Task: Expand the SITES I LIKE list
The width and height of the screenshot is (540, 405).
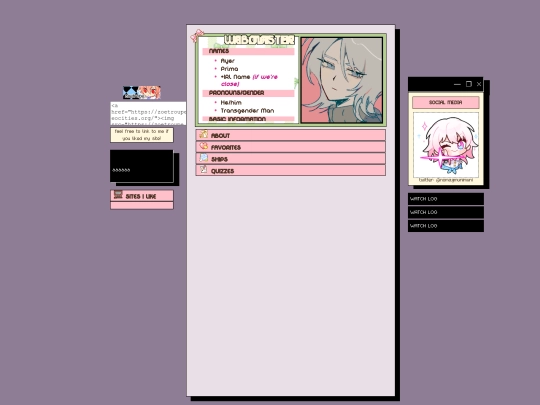Action: (x=142, y=196)
